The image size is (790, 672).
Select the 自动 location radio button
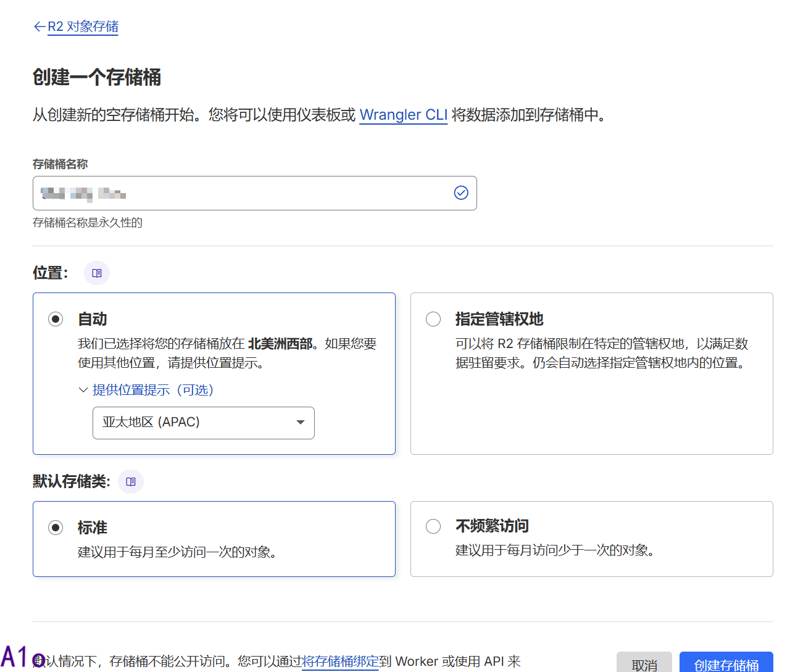(56, 319)
